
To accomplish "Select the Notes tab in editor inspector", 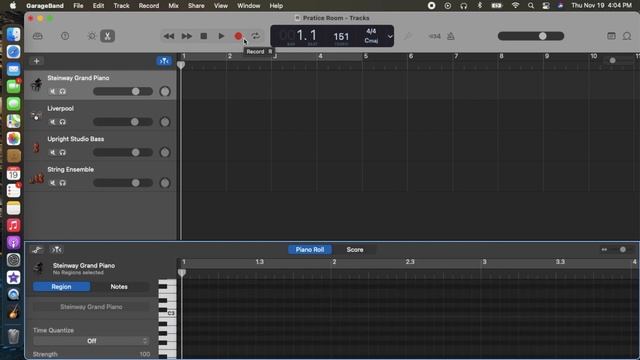I will 119,287.
